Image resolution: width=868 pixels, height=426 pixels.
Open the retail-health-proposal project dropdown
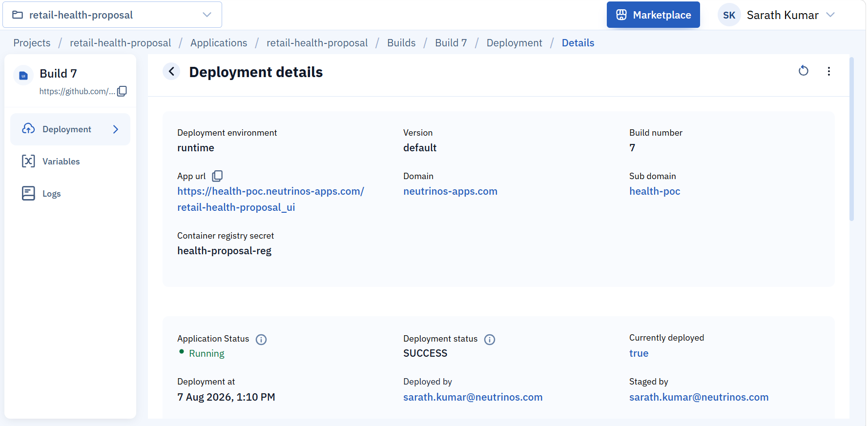[112, 15]
